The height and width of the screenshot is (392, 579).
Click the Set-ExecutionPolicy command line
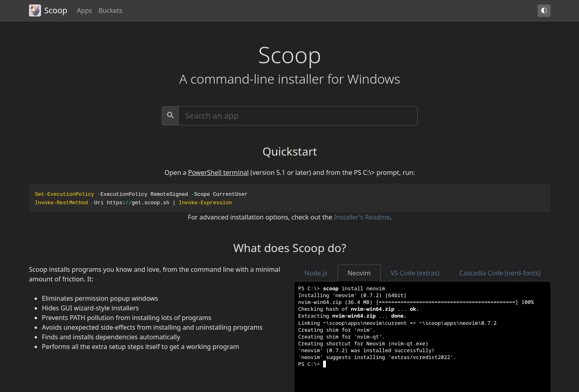(x=141, y=194)
